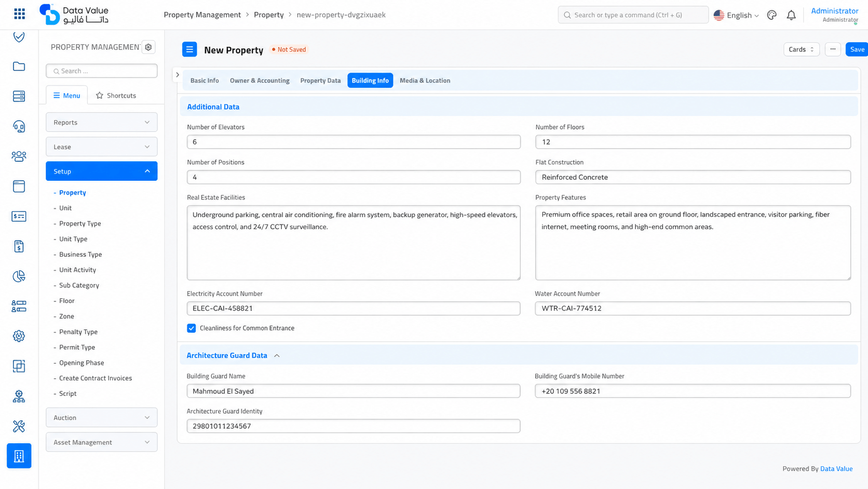Open the Data Value footer link
This screenshot has width=868, height=489.
coord(836,469)
